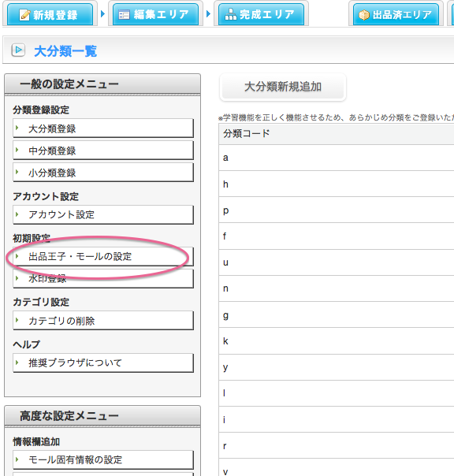Click arrow icon next to 大分類登録
454x476 pixels.
coord(17,128)
